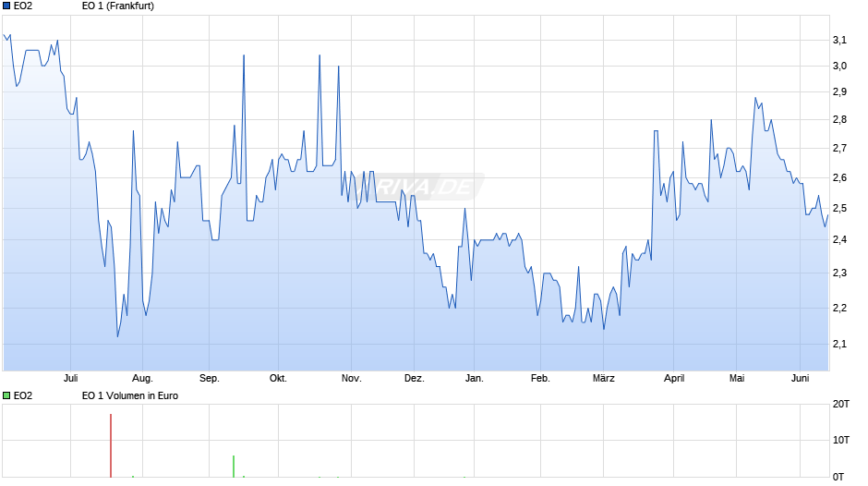Click the 'Juni' month label
Screen dimensions: 868x486
pos(800,379)
